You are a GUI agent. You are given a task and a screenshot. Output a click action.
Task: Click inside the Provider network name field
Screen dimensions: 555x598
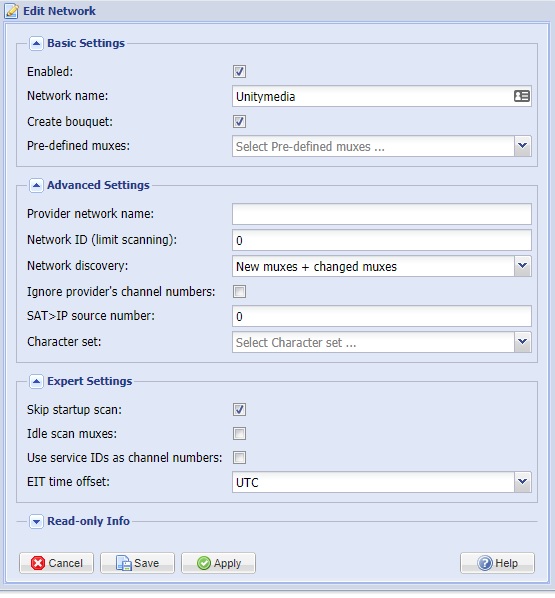[381, 214]
